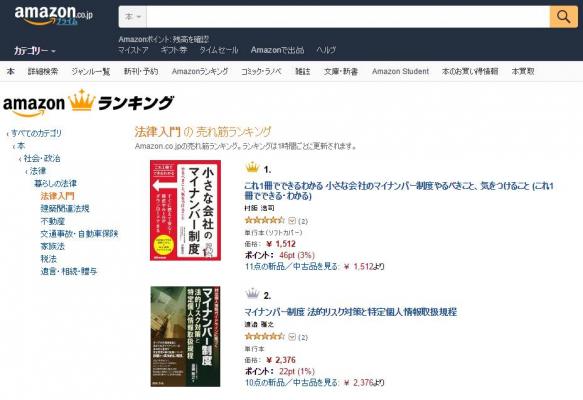Open title link of the number 1 book
The height and width of the screenshot is (400, 583).
[x=399, y=191]
